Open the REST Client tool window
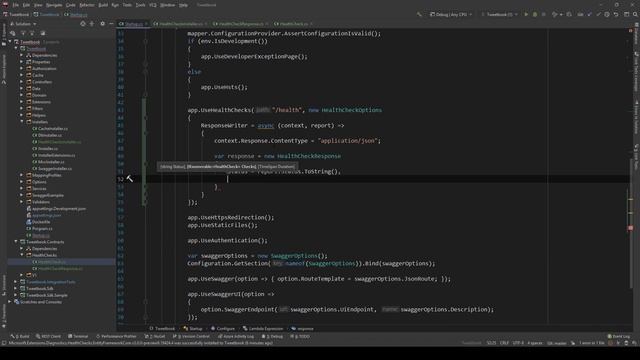The image size is (640, 360). click(x=48, y=336)
